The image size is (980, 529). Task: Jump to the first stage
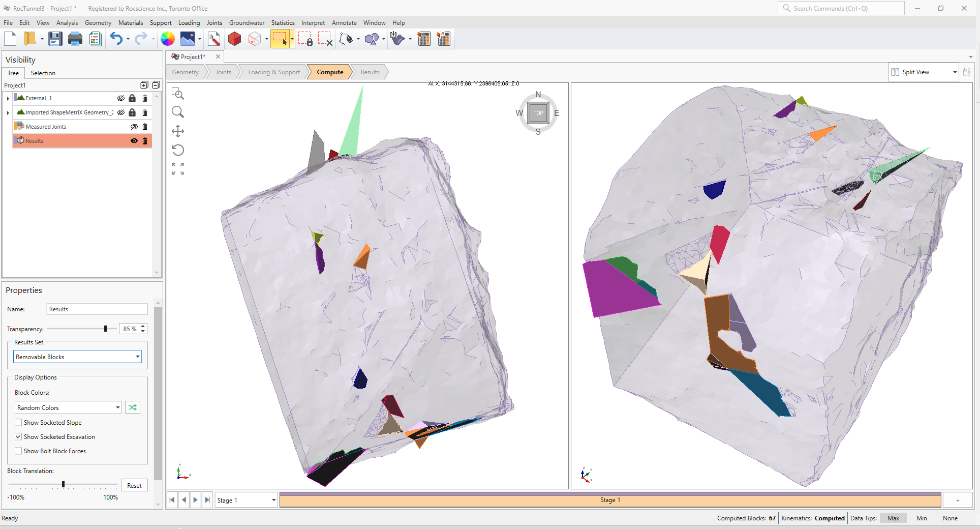(172, 500)
